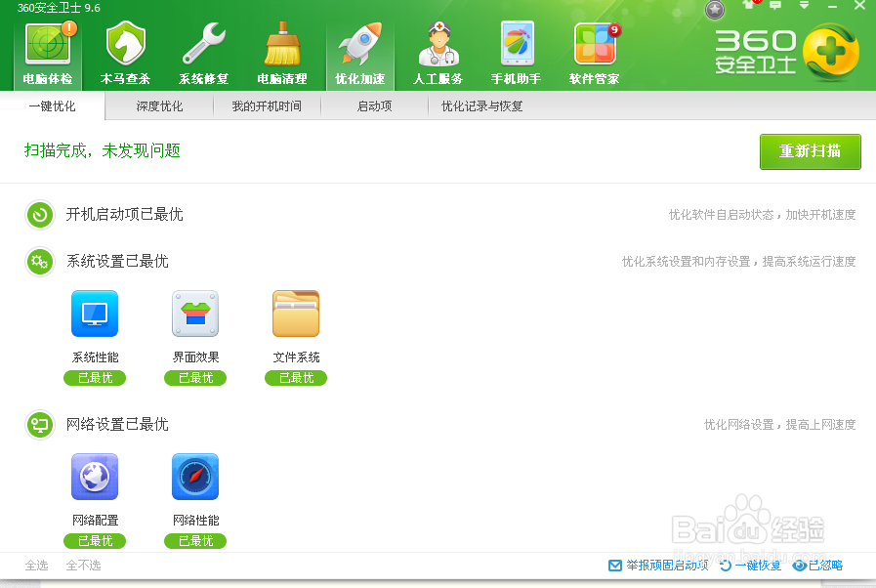Screen dimensions: 876x588
Task: Click the 界面效果 label
Action: [195, 357]
